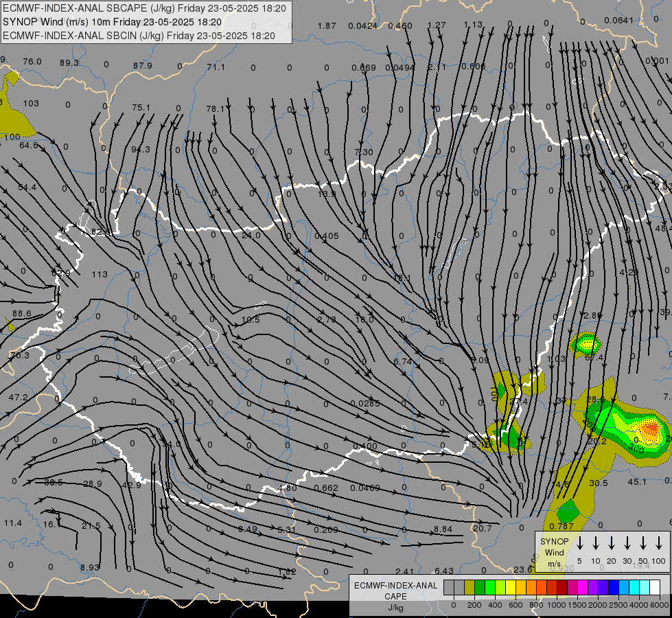Click the SYNOP Wind 10m title line

[x=113, y=22]
